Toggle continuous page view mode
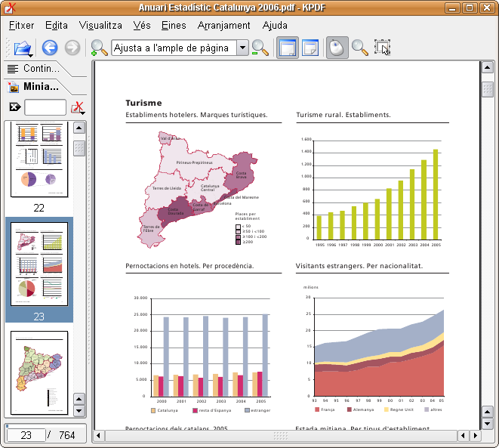The image size is (499, 448). pyautogui.click(x=288, y=48)
